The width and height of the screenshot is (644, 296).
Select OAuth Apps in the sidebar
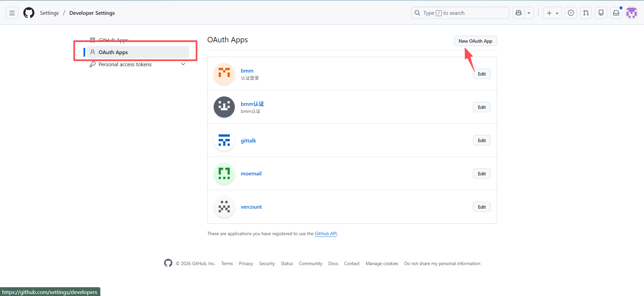coord(113,52)
